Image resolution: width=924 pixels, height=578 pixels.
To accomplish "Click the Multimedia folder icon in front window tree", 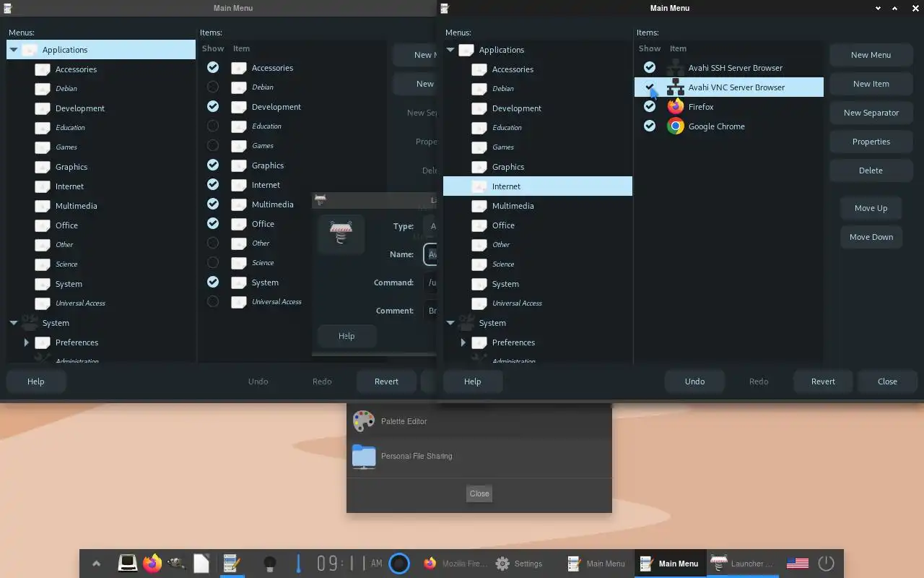I will 479,206.
